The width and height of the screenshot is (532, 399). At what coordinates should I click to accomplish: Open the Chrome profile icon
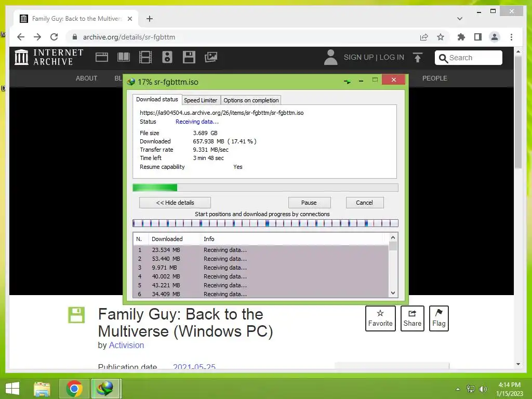pos(495,37)
